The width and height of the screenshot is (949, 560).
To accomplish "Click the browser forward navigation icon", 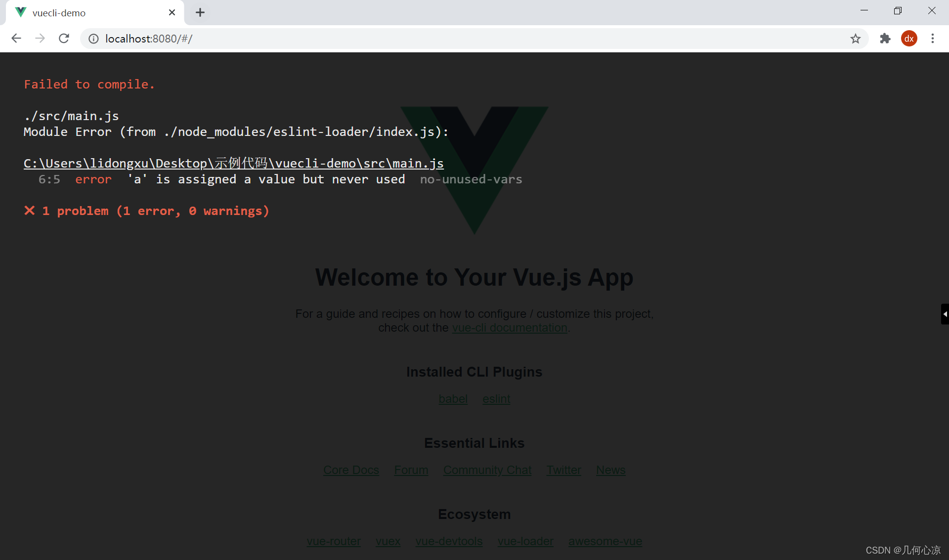I will pyautogui.click(x=40, y=38).
